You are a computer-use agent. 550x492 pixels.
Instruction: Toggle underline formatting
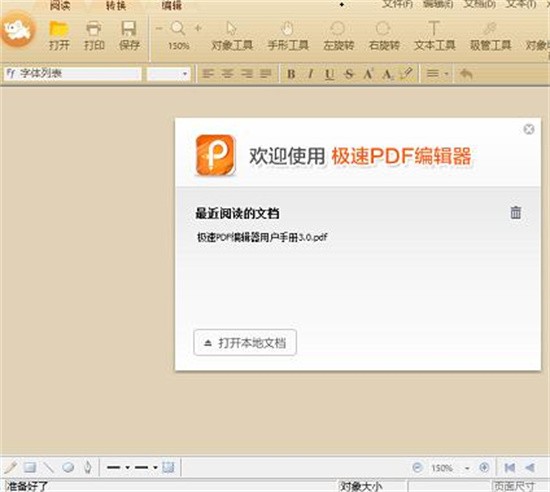[329, 74]
